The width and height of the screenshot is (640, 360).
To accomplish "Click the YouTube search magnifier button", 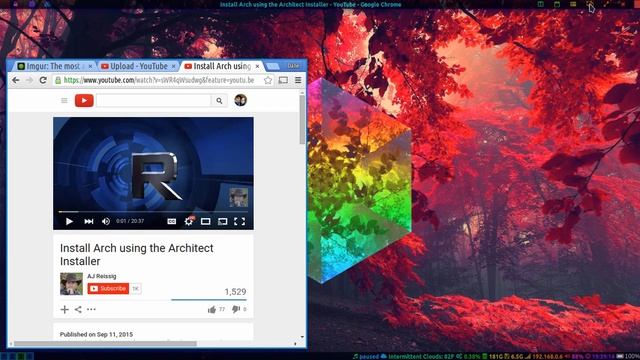I will click(x=219, y=101).
